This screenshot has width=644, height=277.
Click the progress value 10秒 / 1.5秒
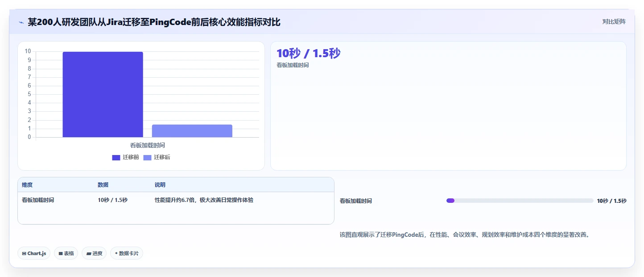[x=611, y=201]
